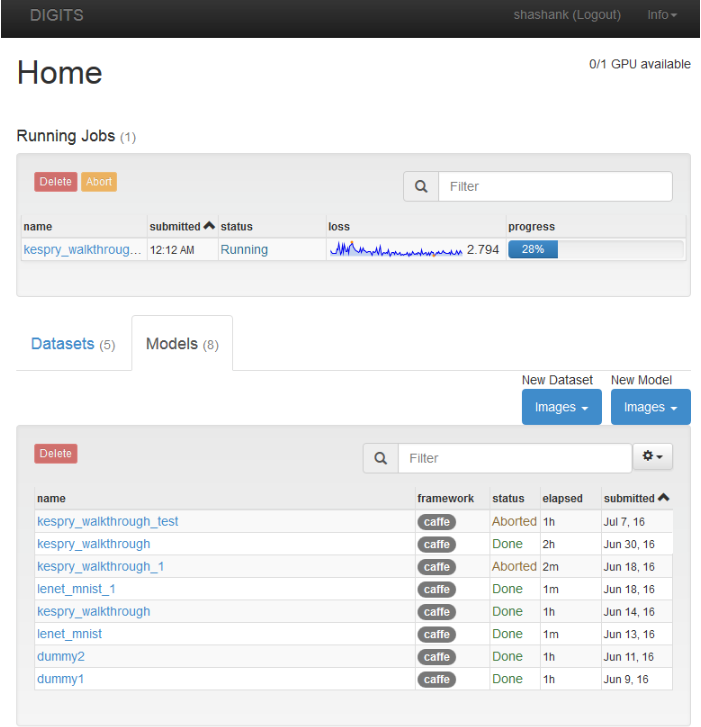Open the New Model Images dropdown
The width and height of the screenshot is (701, 727).
click(x=650, y=407)
